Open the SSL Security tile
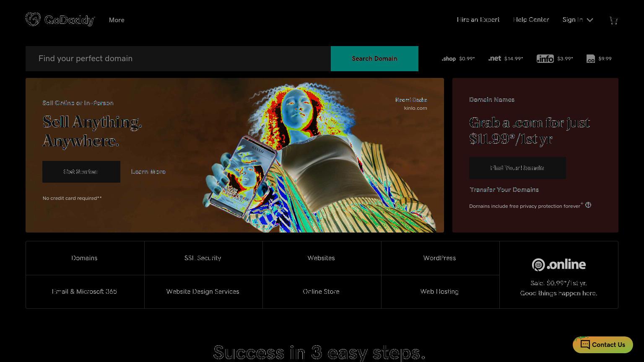 coord(203,258)
